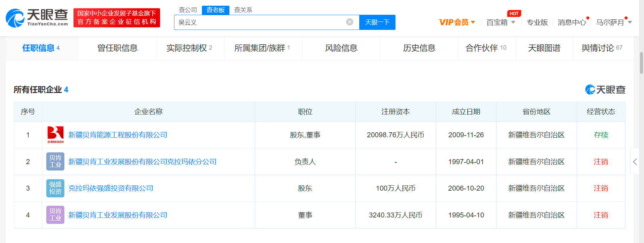Click the 1995-04-10 date cell
This screenshot has height=243, width=644.
466,215
